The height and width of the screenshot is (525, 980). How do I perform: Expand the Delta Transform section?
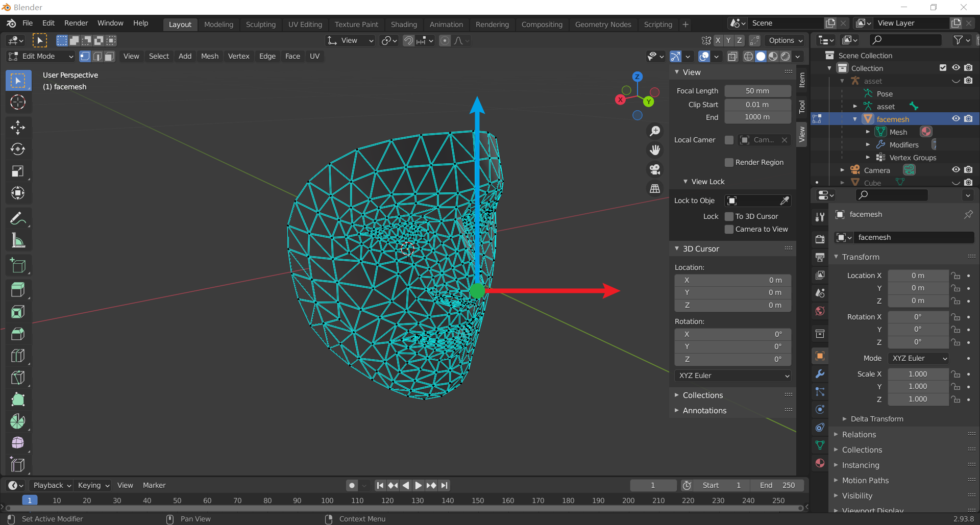pos(876,419)
